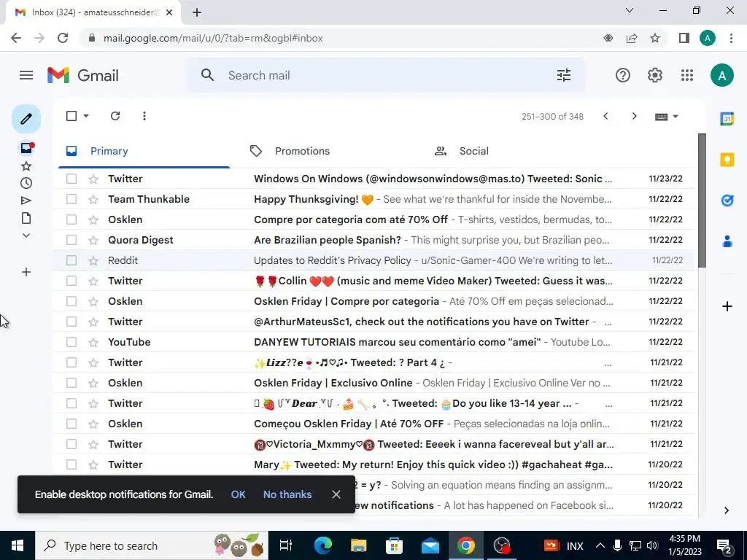Open the Inbox icon in the sidebar

(26, 148)
